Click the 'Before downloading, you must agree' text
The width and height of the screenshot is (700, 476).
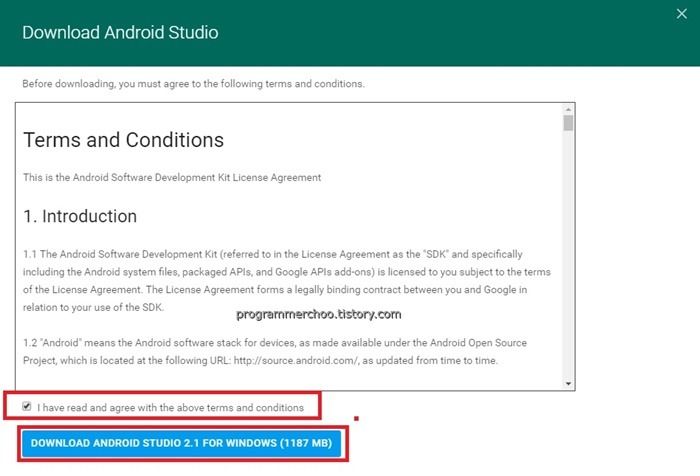click(193, 84)
